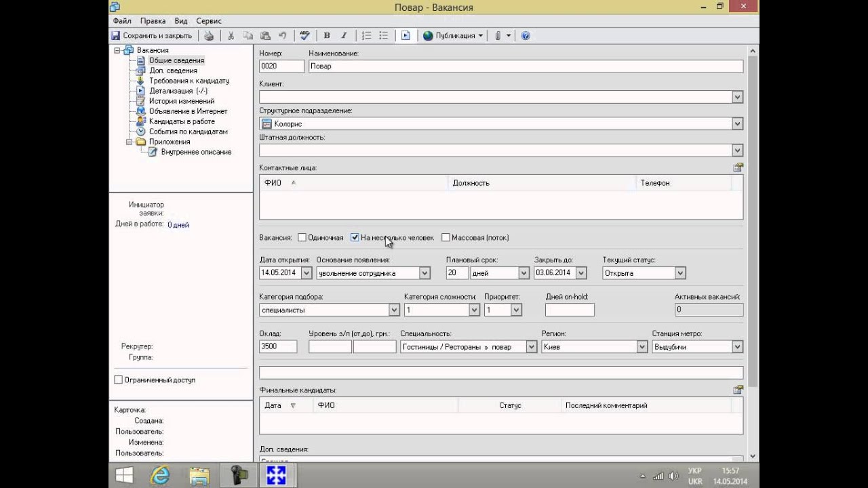This screenshot has width=868, height=488.
Task: Open the Файл menu
Action: tap(122, 21)
